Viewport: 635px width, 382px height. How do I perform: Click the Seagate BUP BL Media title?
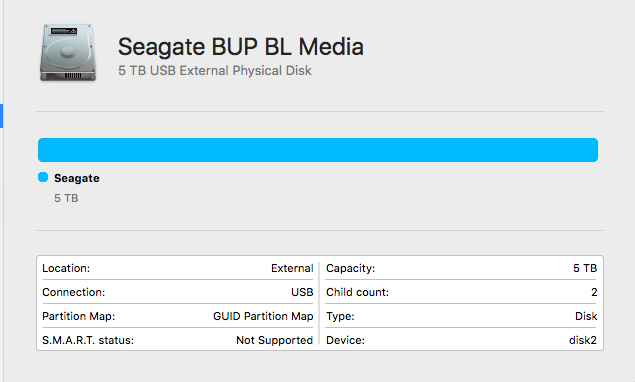point(241,47)
